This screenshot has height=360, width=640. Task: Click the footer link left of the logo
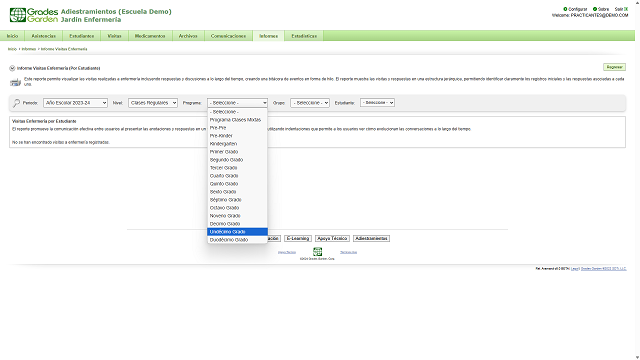point(287,252)
